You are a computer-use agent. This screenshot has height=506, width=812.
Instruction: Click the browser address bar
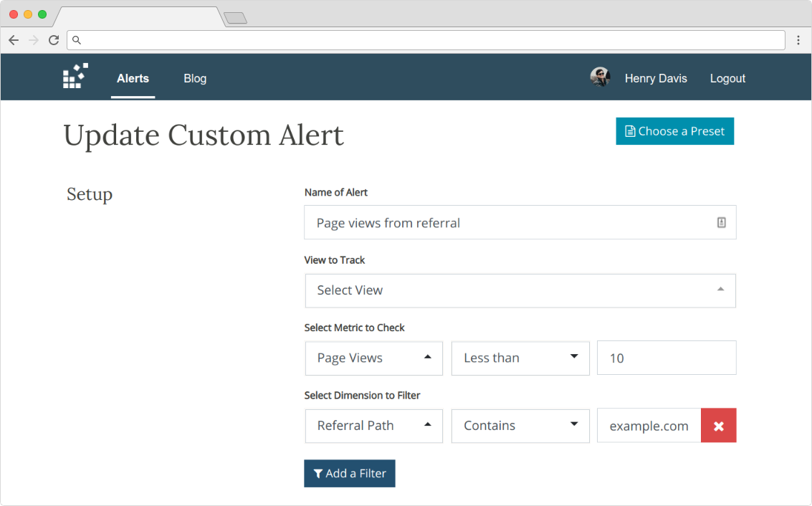click(x=426, y=40)
